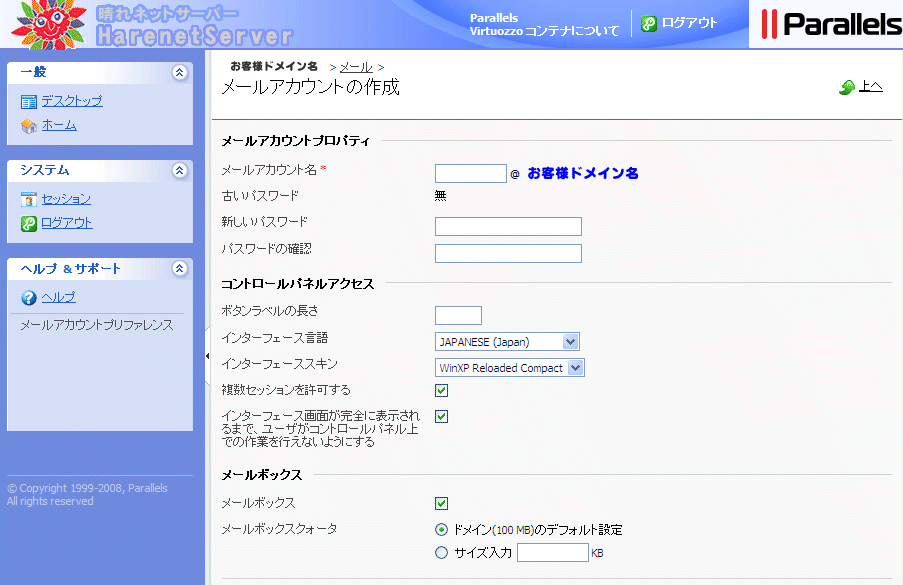903x585 pixels.
Task: Click the お客様ドメイン名 domain text after @
Action: coord(583,173)
